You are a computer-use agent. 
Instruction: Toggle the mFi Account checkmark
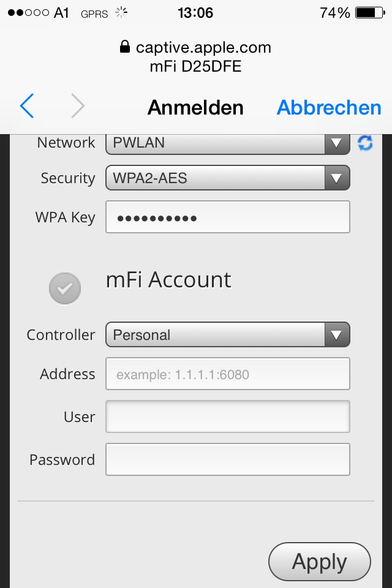click(65, 288)
